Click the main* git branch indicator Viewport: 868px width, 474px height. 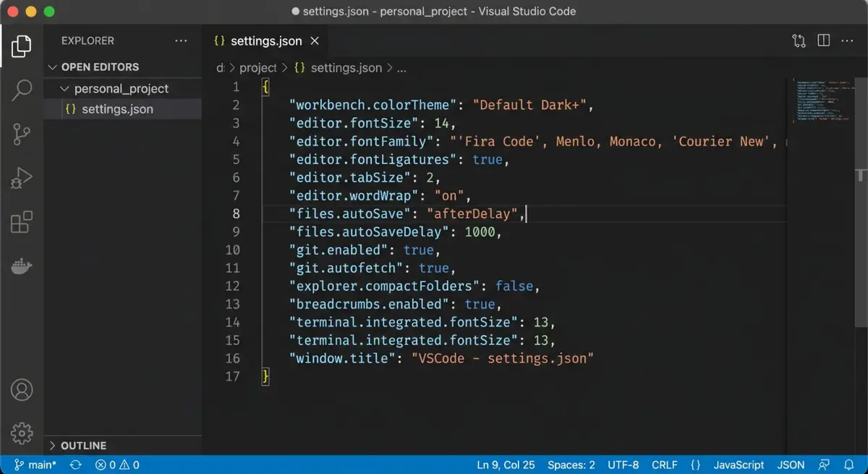[34, 465]
